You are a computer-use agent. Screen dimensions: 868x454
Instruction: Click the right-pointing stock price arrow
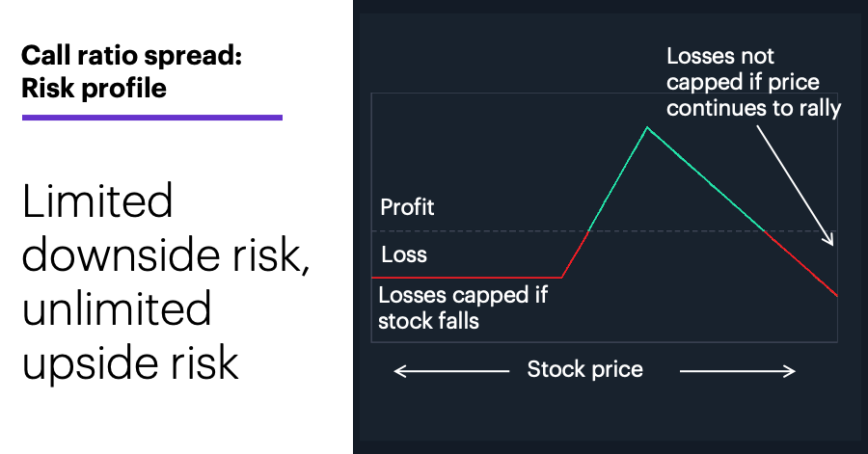tap(738, 371)
